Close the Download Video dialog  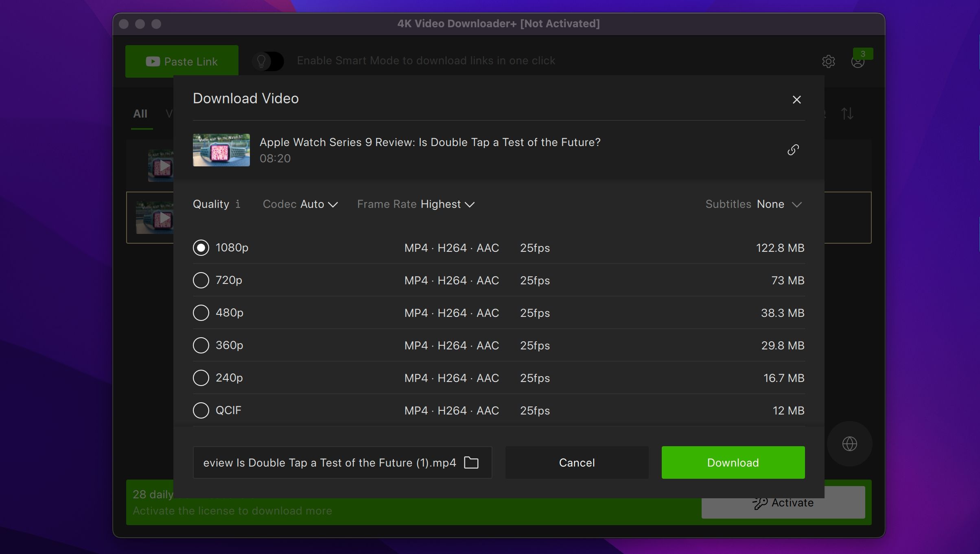pyautogui.click(x=796, y=99)
